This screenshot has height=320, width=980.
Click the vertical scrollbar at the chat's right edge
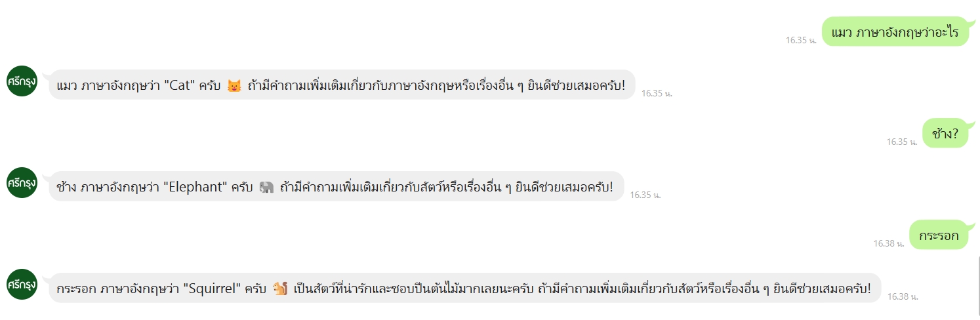978,287
